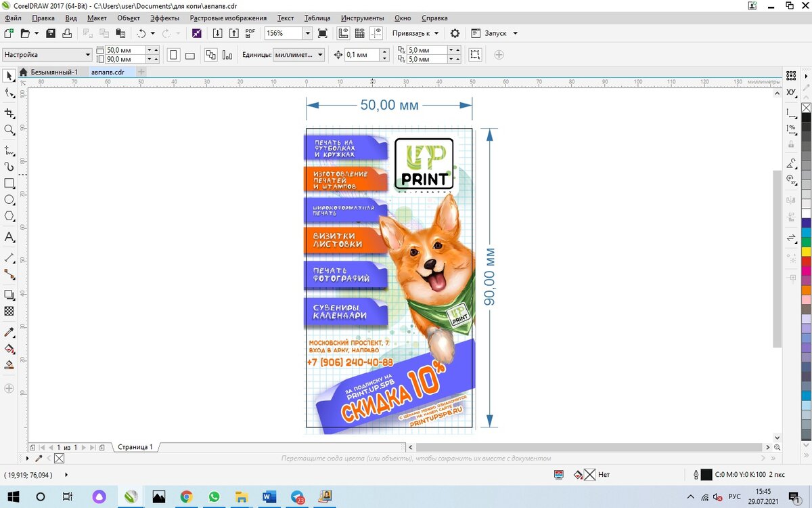Select the Shape edit tool
Screen dimensions: 812x508
[9, 93]
